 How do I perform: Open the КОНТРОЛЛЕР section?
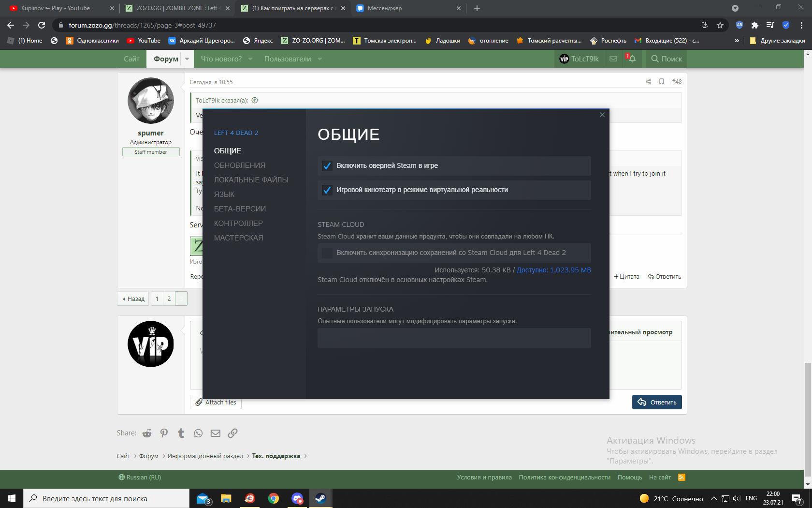coord(239,224)
